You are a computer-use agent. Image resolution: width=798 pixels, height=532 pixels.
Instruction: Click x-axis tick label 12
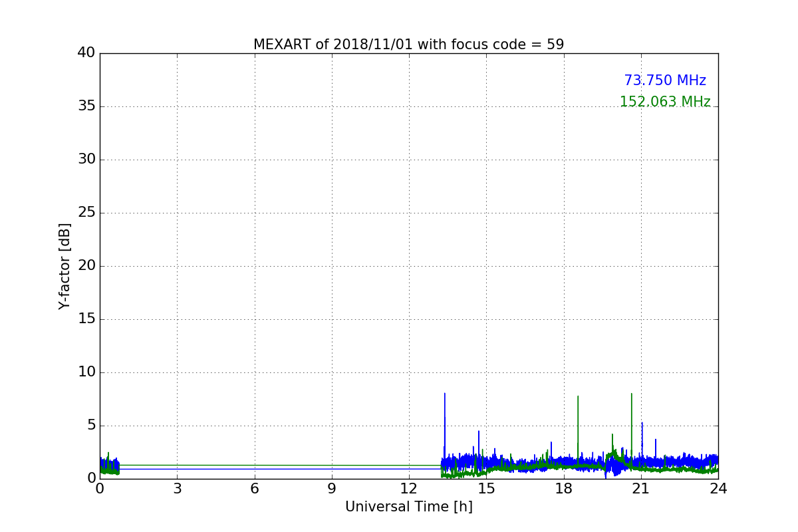409,489
